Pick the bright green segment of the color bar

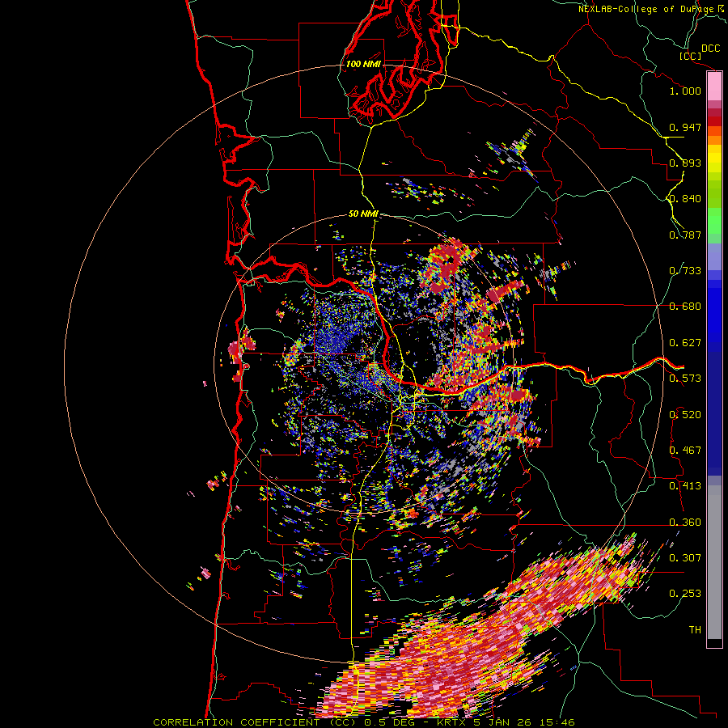714,221
